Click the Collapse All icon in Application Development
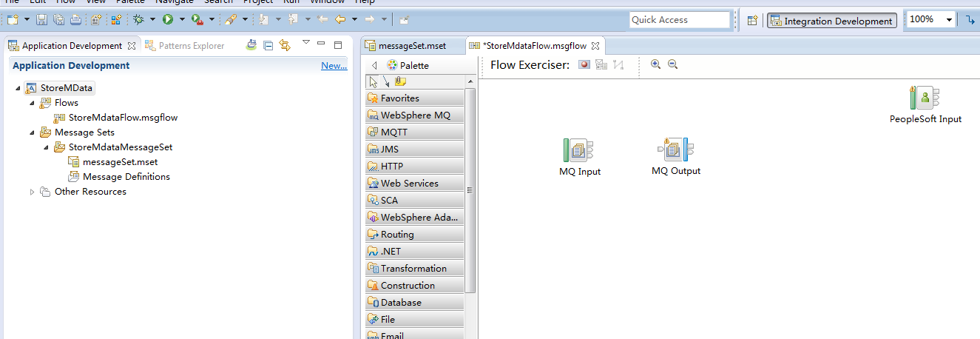Viewport: 980px width, 339px height. tap(268, 46)
